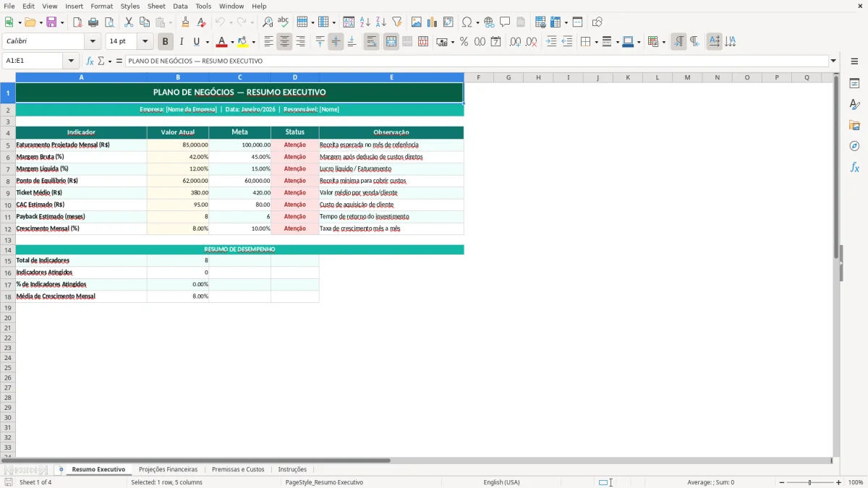Open the Font Name dropdown list

tap(93, 42)
